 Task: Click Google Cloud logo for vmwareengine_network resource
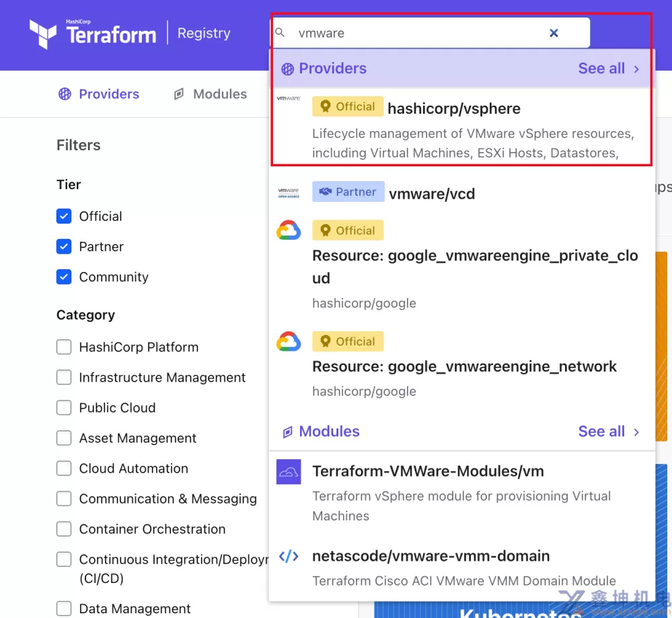[289, 341]
